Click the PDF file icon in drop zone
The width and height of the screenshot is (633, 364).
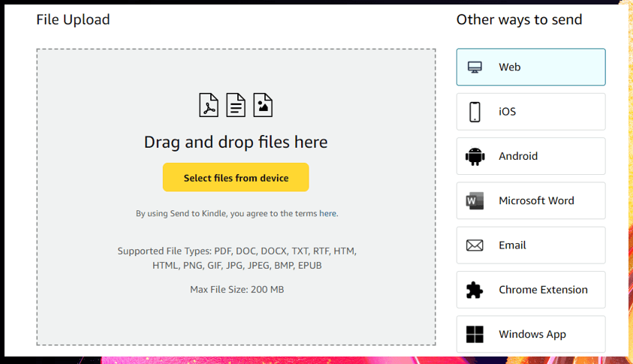(209, 105)
